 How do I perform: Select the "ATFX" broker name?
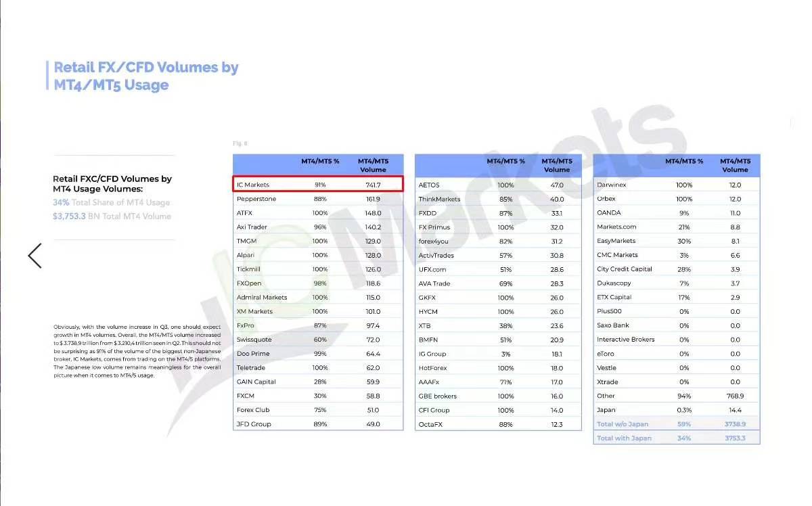coord(244,213)
